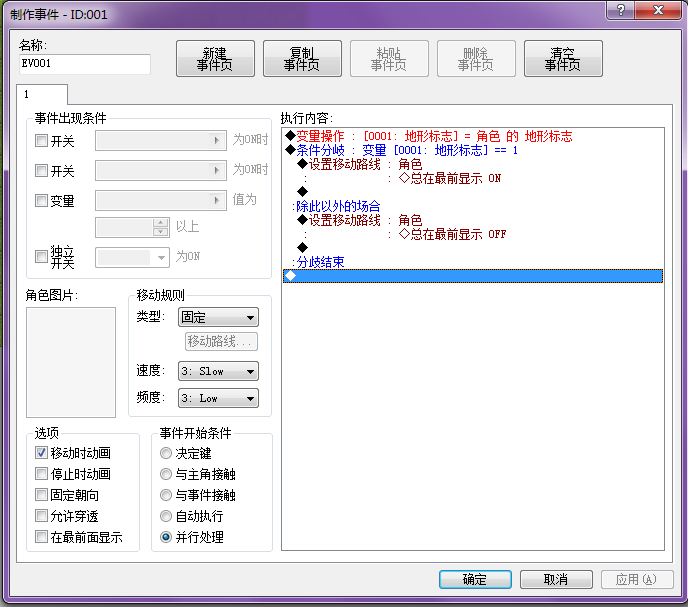The width and height of the screenshot is (688, 607).
Task: Select the 与事件接触 trigger radio button
Action: click(166, 495)
